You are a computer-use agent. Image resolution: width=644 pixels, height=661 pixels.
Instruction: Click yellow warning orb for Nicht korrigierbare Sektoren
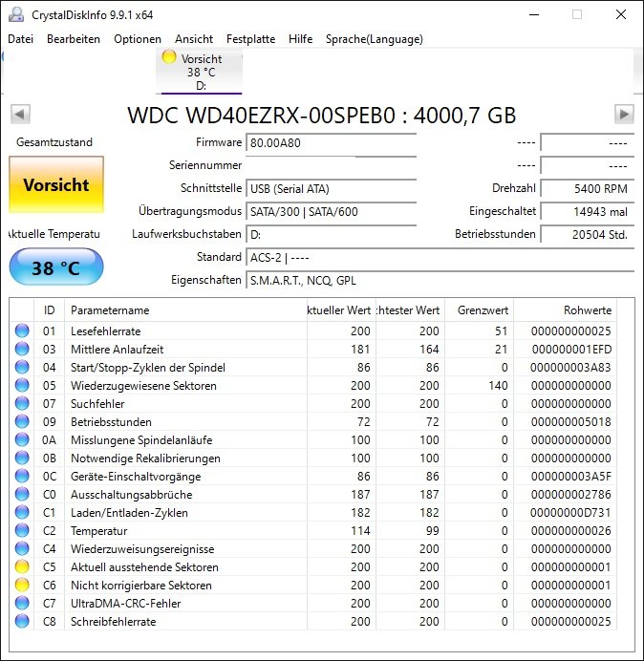[22, 585]
